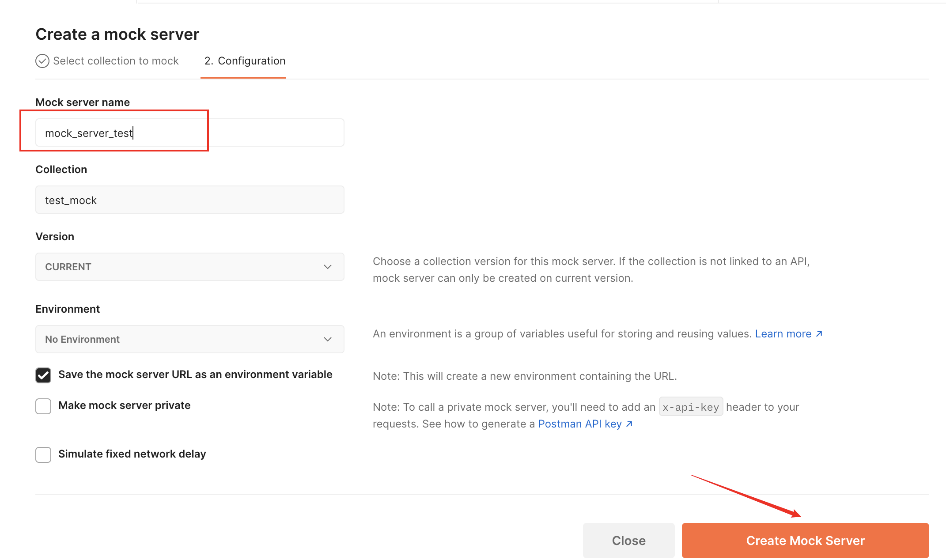
Task: Enable 'Simulate fixed network delay'
Action: point(43,454)
